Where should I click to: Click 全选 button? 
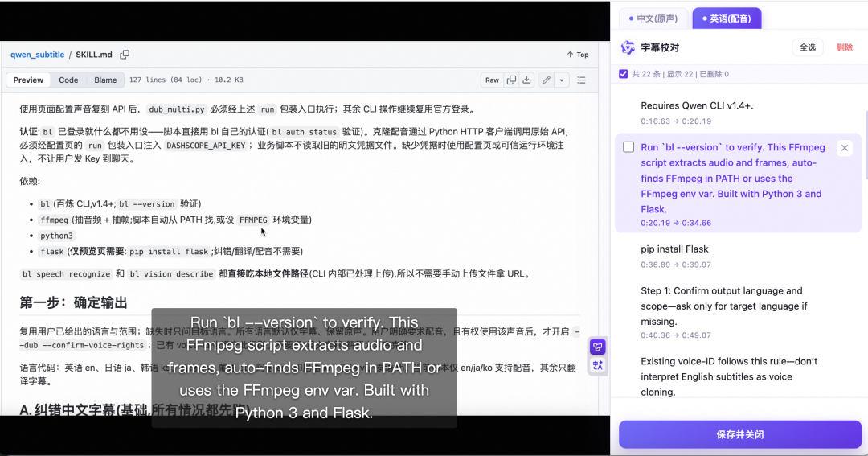coord(808,47)
